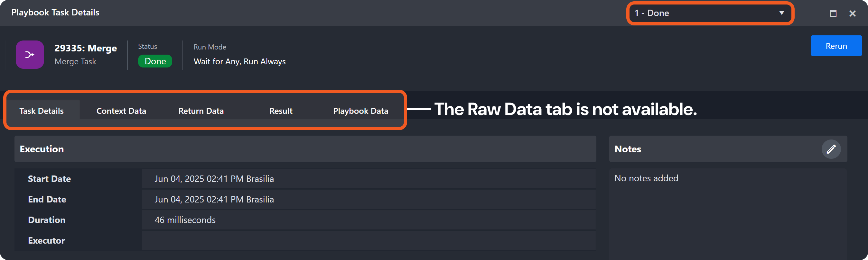Maximize the Playbook Task Details window
The image size is (868, 260).
(833, 13)
